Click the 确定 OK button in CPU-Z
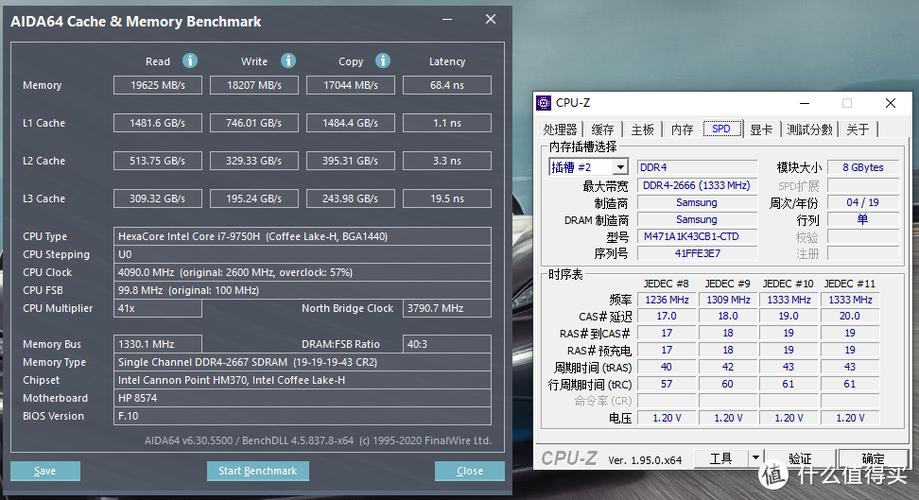Image resolution: width=919 pixels, height=500 pixels. tap(873, 458)
